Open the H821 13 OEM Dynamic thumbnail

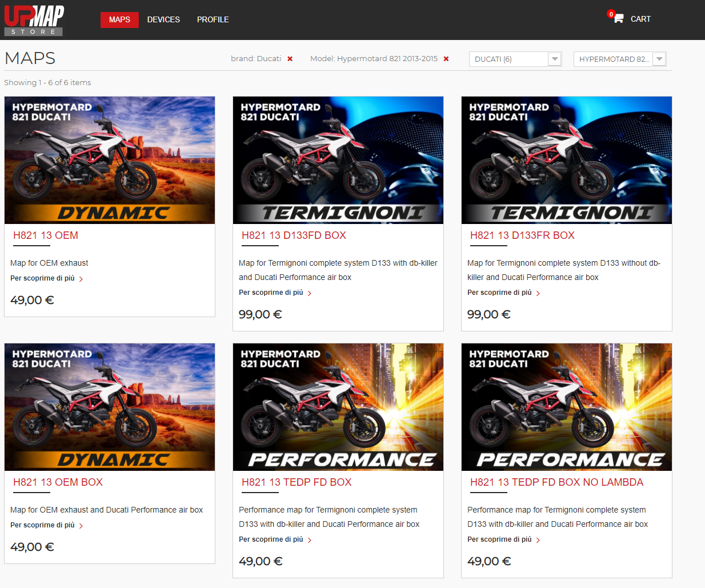(x=110, y=160)
